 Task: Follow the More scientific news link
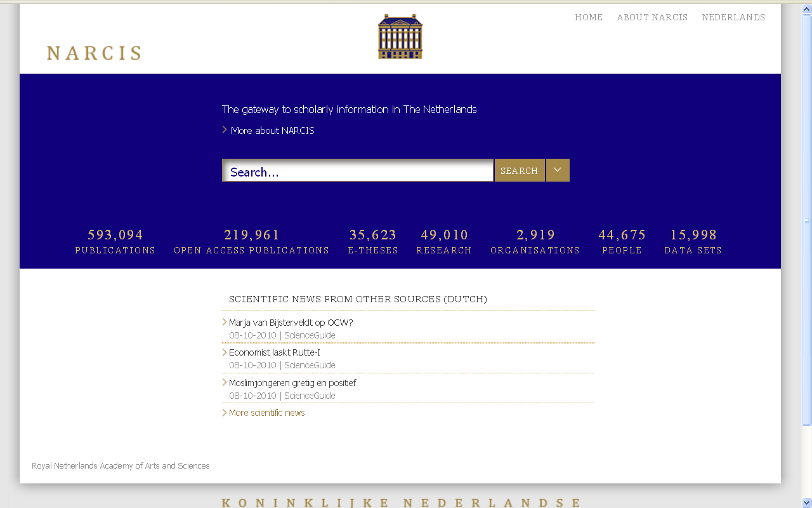[x=266, y=413]
